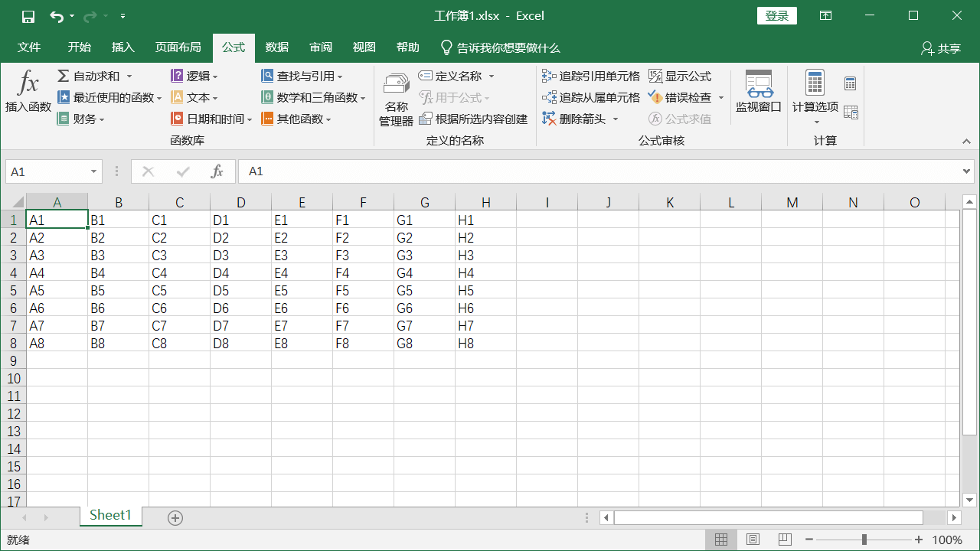The width and height of the screenshot is (980, 551).
Task: Switch to the 数据 Data ribbon tab
Action: coord(277,47)
